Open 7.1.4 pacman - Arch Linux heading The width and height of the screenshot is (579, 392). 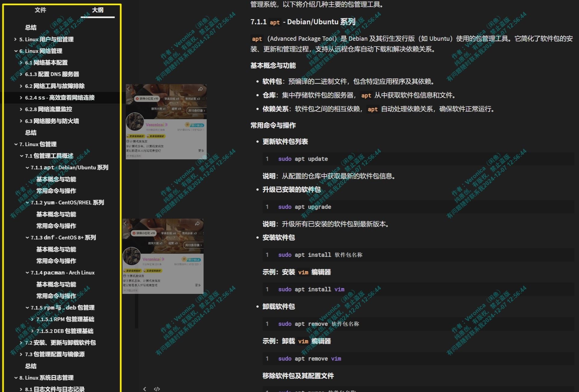tap(62, 272)
